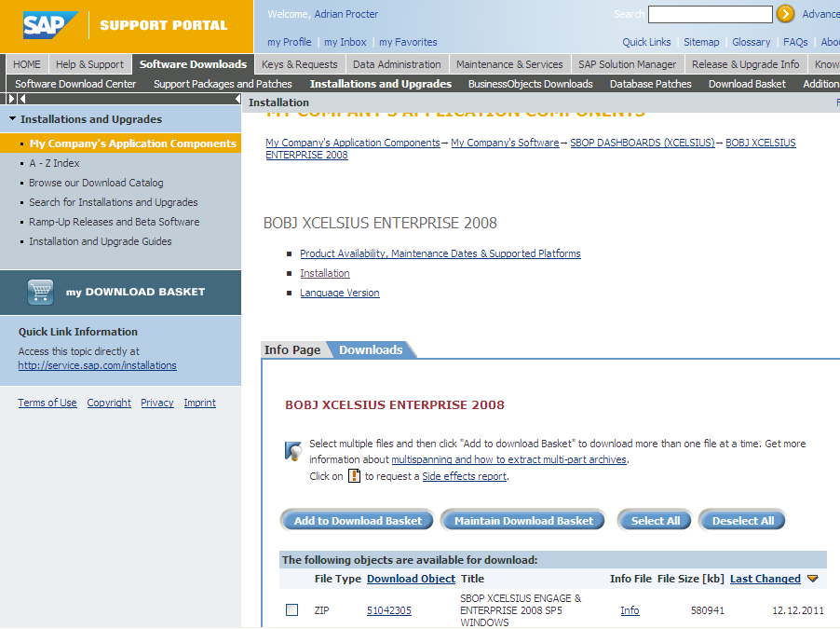
Task: Choose Installations and Upgrades in the submenu bar
Action: pyautogui.click(x=381, y=84)
